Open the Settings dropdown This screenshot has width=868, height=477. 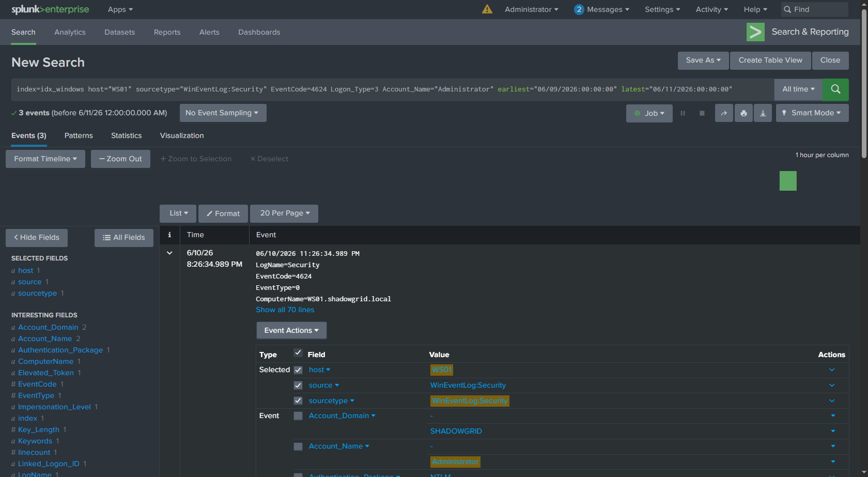click(x=662, y=9)
